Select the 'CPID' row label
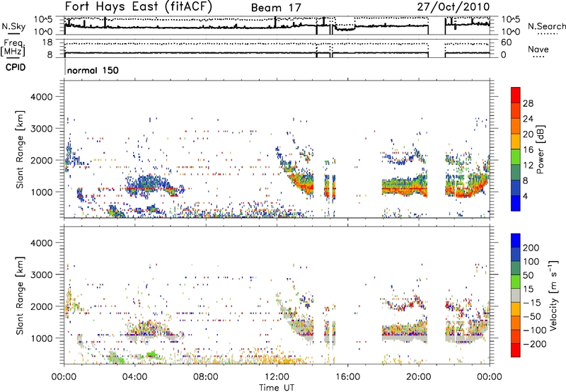The width and height of the screenshot is (566, 392). pyautogui.click(x=16, y=67)
